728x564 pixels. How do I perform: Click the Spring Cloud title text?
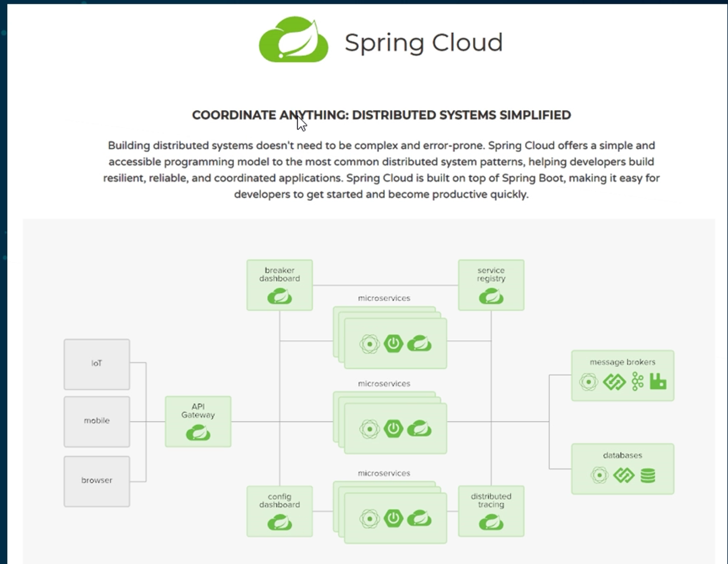(x=423, y=43)
